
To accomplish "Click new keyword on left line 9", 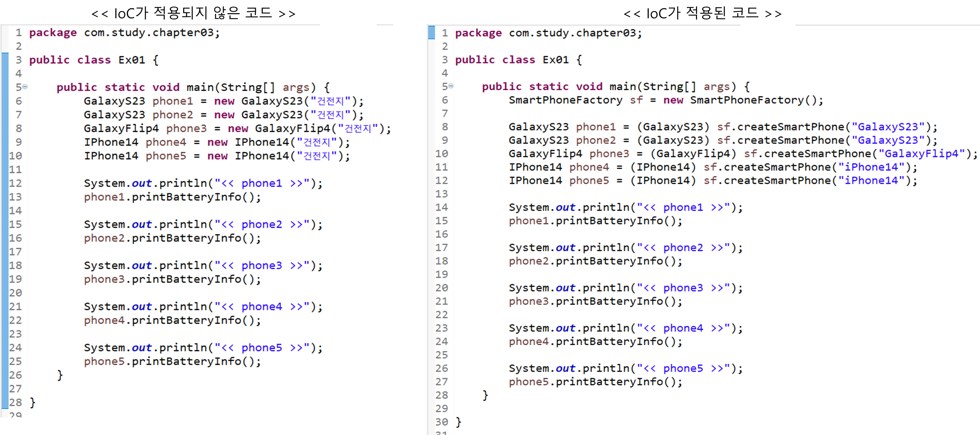I will tap(217, 142).
